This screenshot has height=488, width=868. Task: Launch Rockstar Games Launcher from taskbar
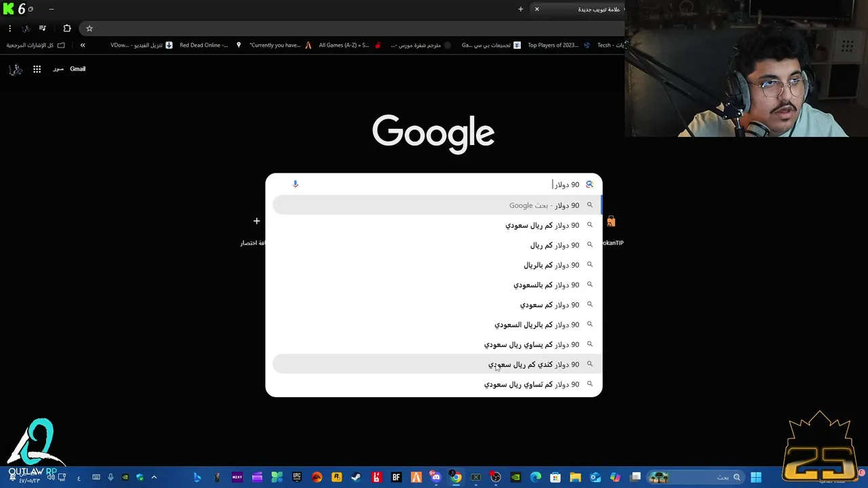(x=336, y=477)
